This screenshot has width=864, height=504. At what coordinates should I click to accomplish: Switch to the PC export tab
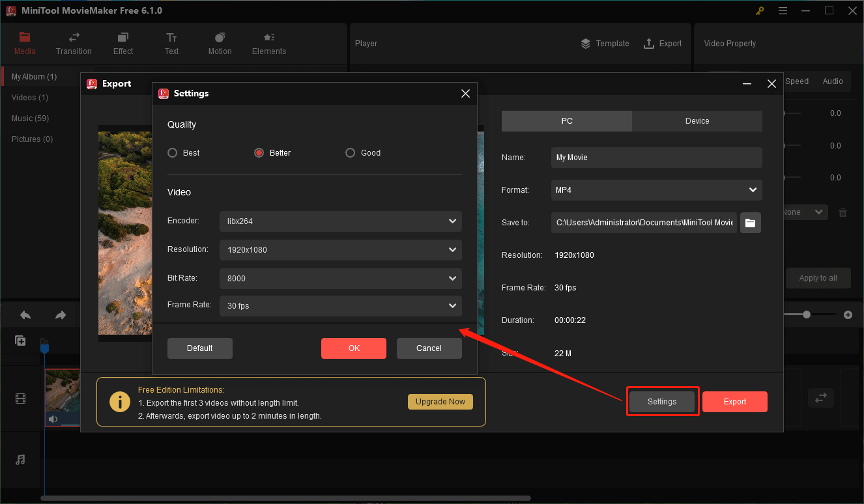coord(567,121)
